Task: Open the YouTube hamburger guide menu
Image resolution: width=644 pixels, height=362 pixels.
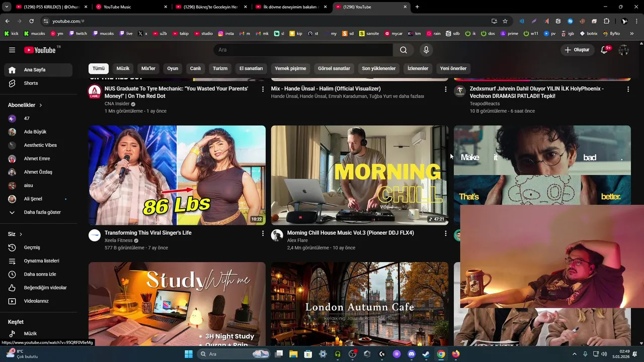Action: 12,50
